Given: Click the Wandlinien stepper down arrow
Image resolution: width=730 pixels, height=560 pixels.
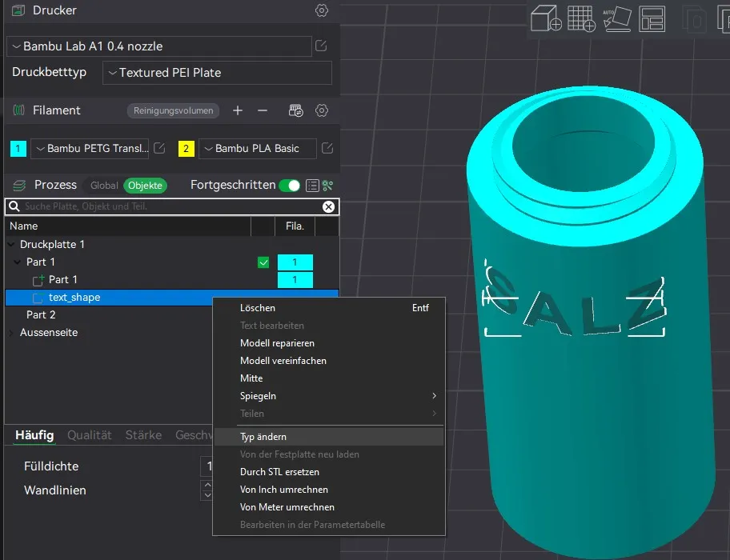Looking at the screenshot, I should click(x=207, y=495).
